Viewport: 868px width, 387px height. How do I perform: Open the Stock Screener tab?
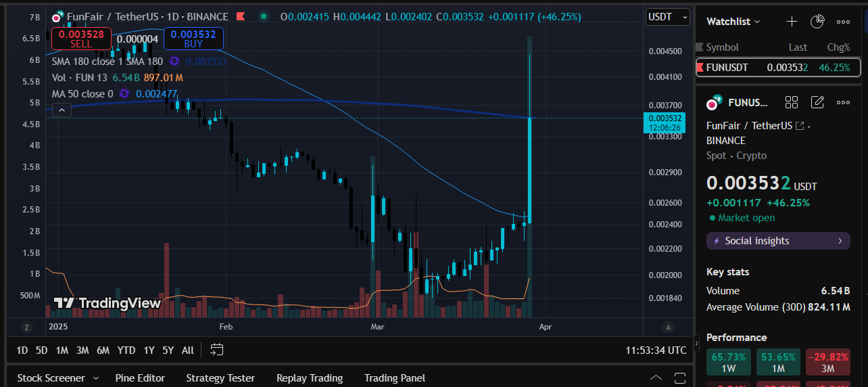coord(51,378)
